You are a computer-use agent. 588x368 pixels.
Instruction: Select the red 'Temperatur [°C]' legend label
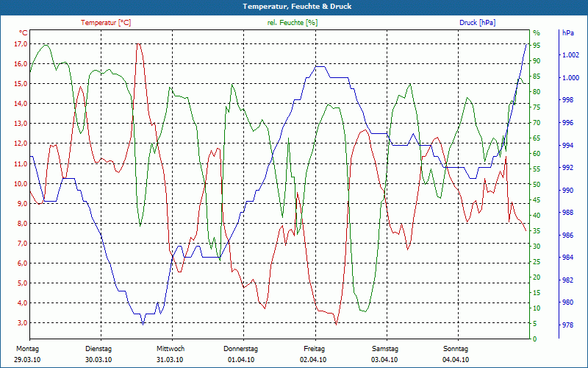tap(106, 23)
